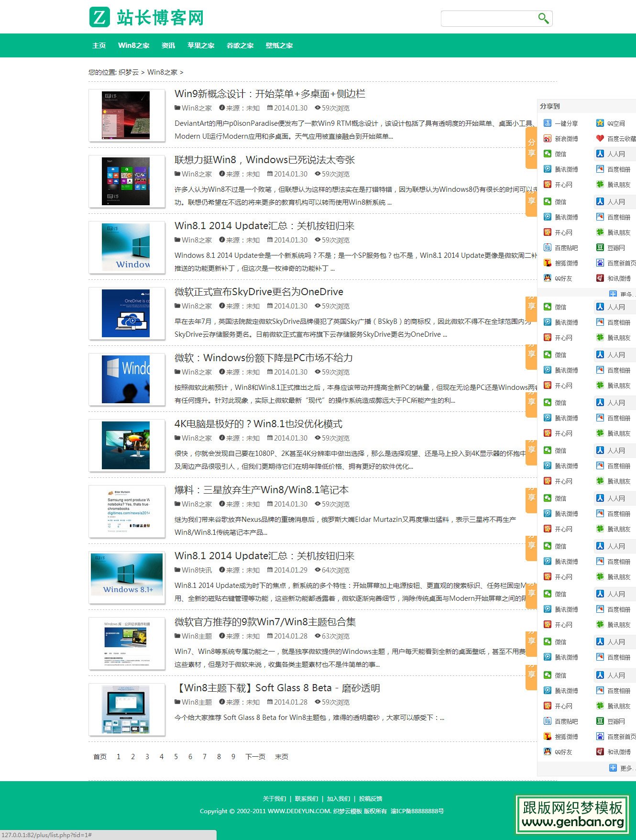
Task: Click the 一键分享 share icon
Action: [x=548, y=123]
